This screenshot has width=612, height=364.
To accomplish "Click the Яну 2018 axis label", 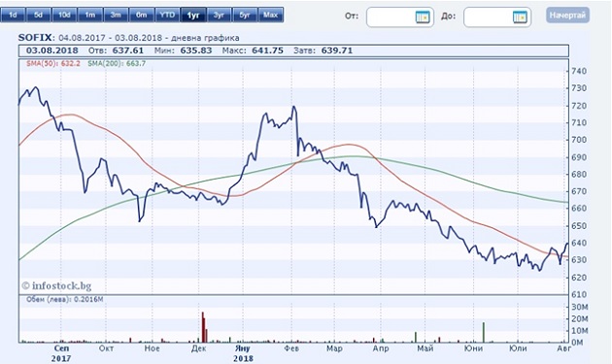I will [x=243, y=352].
